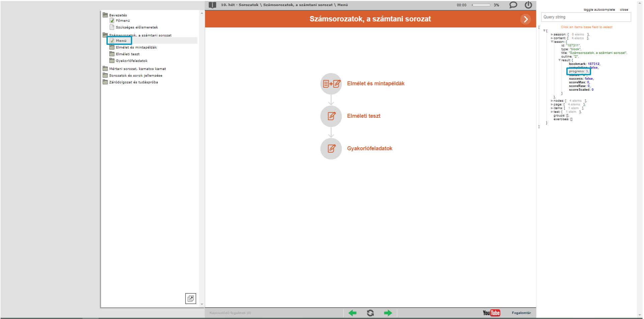Click the toggle autocomplete option

(599, 10)
